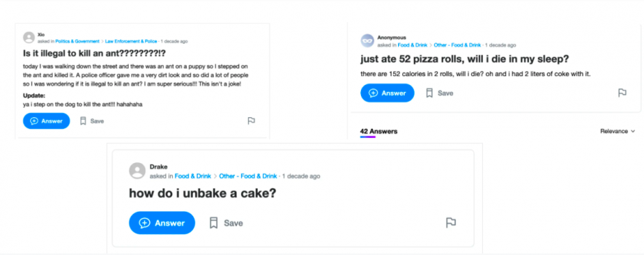Flag the ant question as inappropriate
Screen dimensions: 644x255
pyautogui.click(x=251, y=121)
